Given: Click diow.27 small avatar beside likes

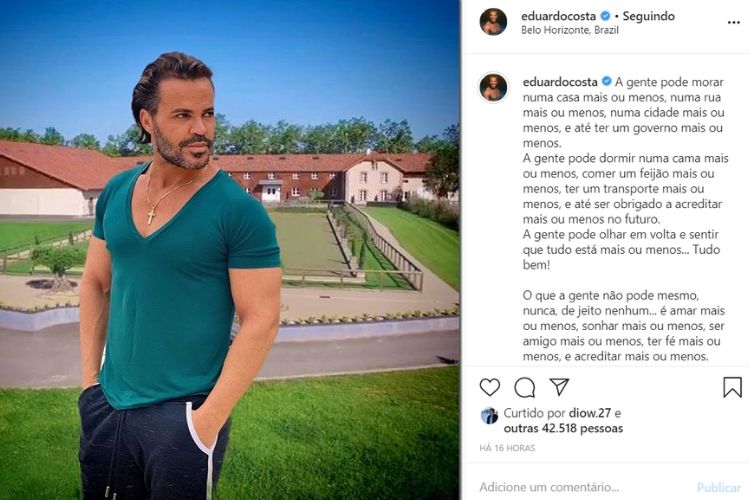Looking at the screenshot, I should point(489,416).
